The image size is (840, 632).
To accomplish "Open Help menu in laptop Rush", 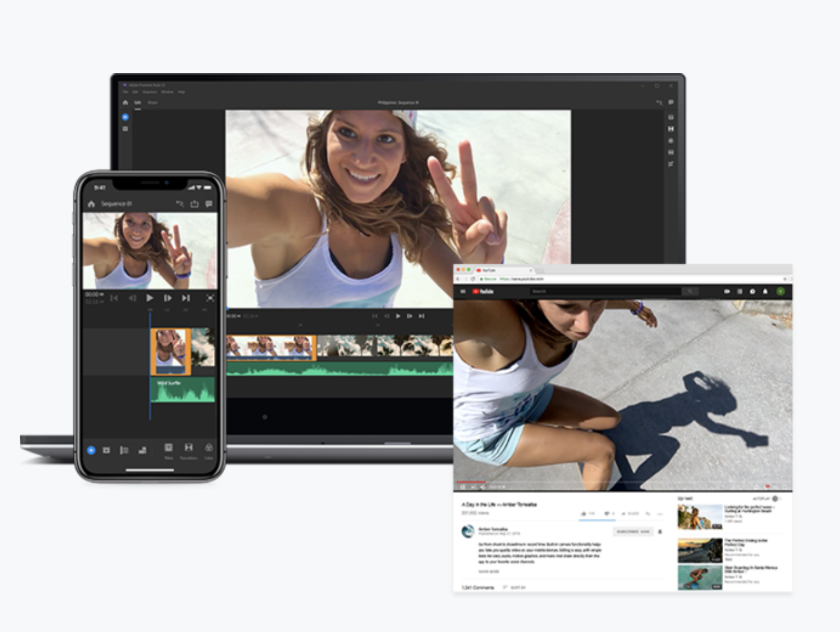I will pos(181,92).
